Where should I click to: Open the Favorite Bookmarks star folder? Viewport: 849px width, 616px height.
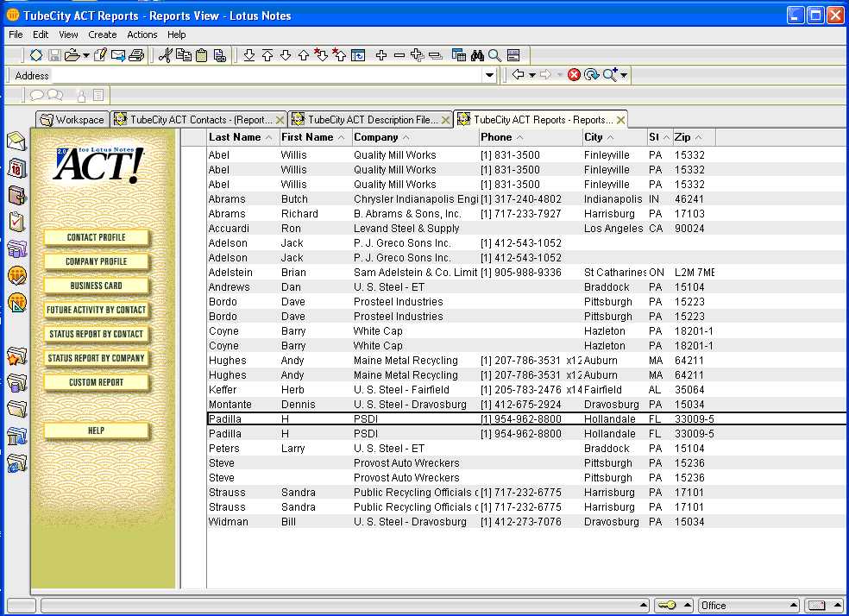16,356
